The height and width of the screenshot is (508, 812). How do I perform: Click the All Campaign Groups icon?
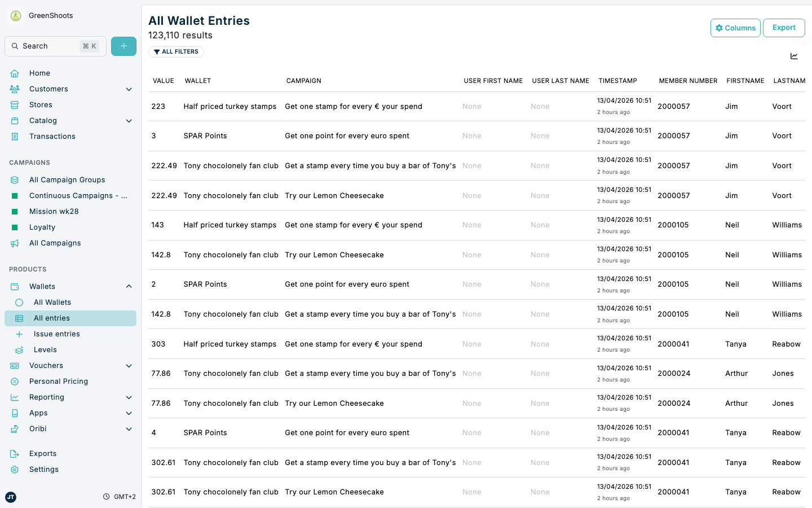tap(14, 179)
